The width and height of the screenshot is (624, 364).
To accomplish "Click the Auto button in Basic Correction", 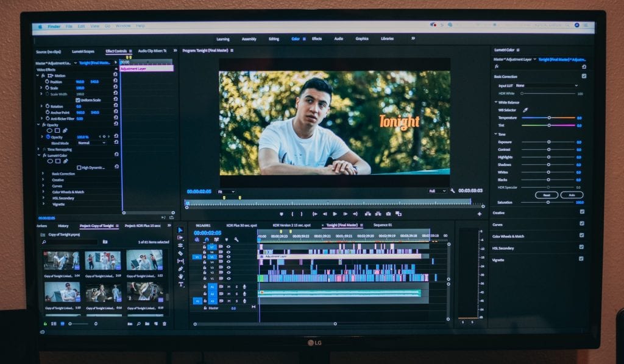I will click(573, 195).
